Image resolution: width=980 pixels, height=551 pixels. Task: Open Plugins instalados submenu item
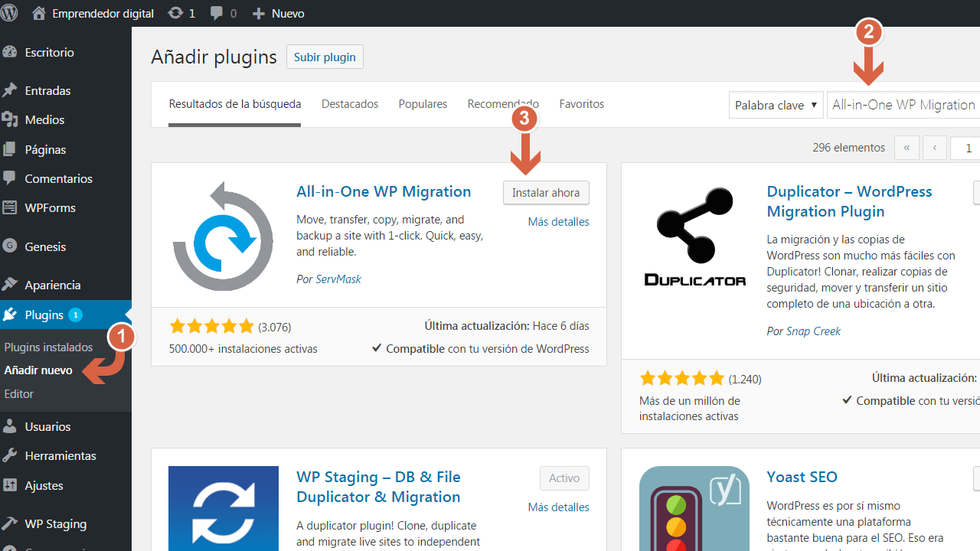click(x=48, y=347)
